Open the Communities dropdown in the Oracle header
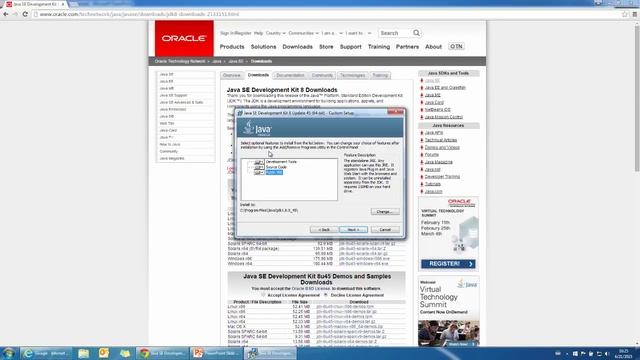Screen dimensions: 640x360 (x=303, y=33)
